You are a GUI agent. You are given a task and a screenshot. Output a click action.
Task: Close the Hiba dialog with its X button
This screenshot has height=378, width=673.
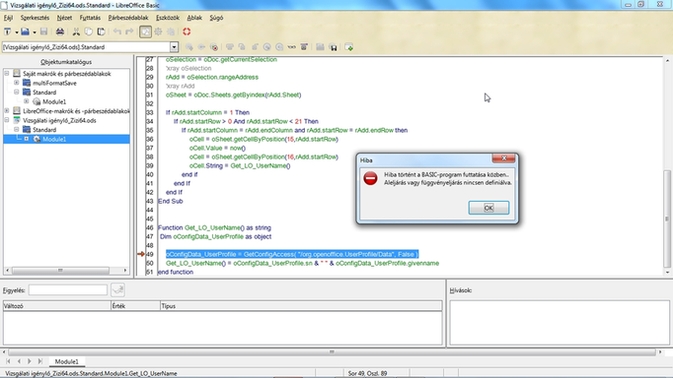tap(503, 158)
